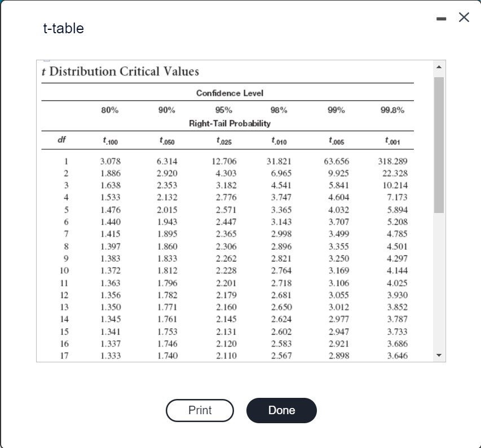
Task: Click the Print button
Action: [200, 410]
